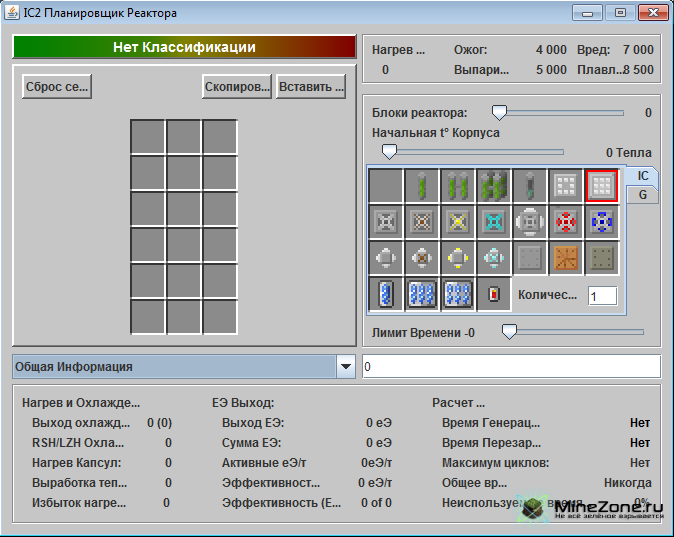Select the dark olive containment plating
The height and width of the screenshot is (537, 674).
pyautogui.click(x=602, y=258)
